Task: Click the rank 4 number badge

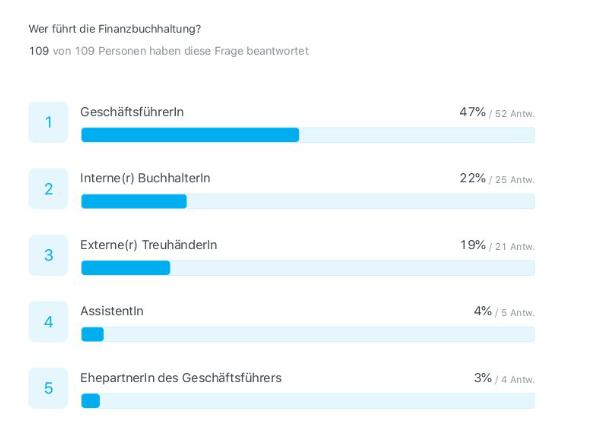Action: (48, 322)
